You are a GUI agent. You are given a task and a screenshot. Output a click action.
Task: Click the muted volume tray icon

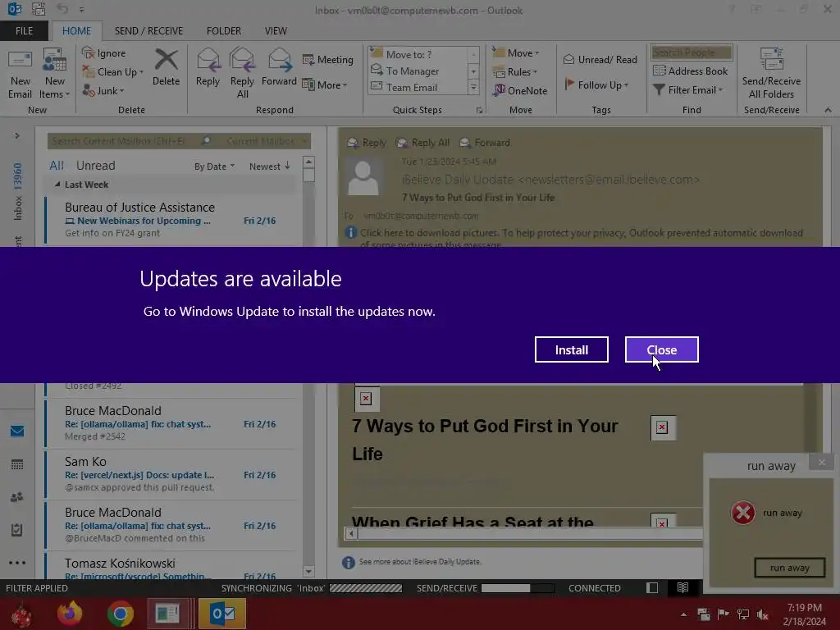pos(762,614)
